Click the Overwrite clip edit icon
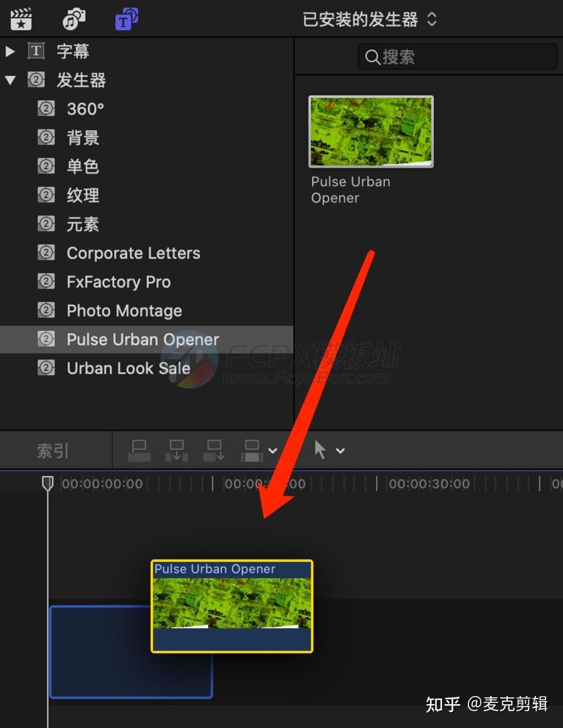 251,450
